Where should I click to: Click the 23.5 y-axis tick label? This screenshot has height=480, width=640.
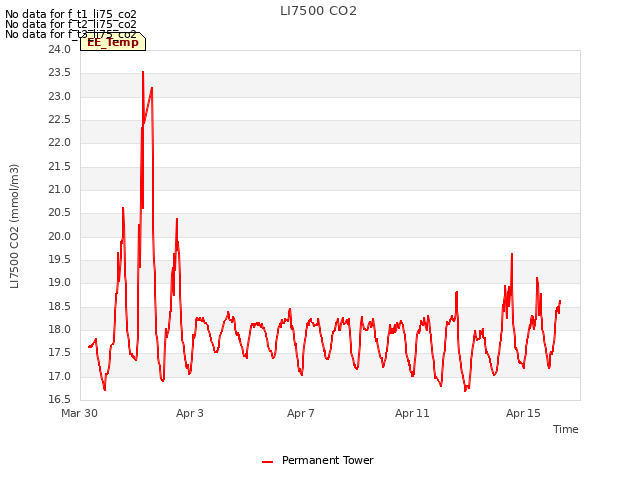[60, 73]
